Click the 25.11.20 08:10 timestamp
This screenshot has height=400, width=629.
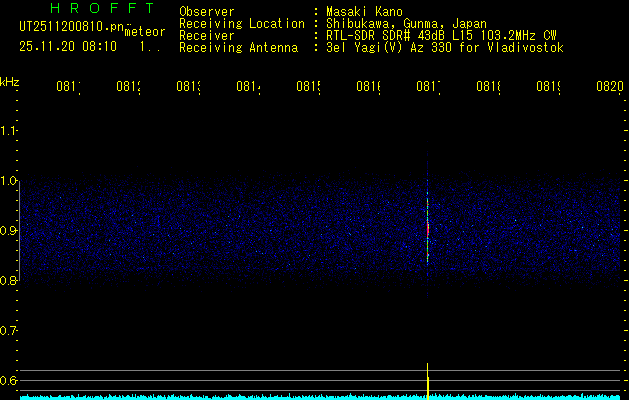[x=68, y=46]
